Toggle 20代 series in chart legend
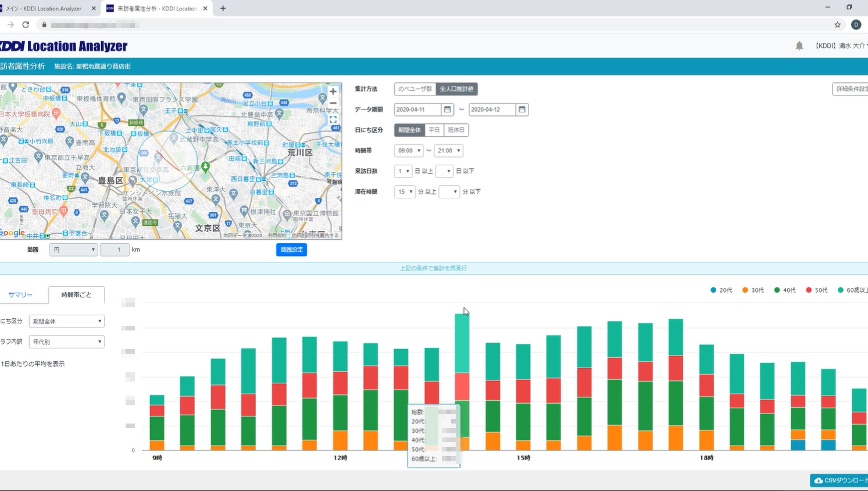 pos(721,290)
